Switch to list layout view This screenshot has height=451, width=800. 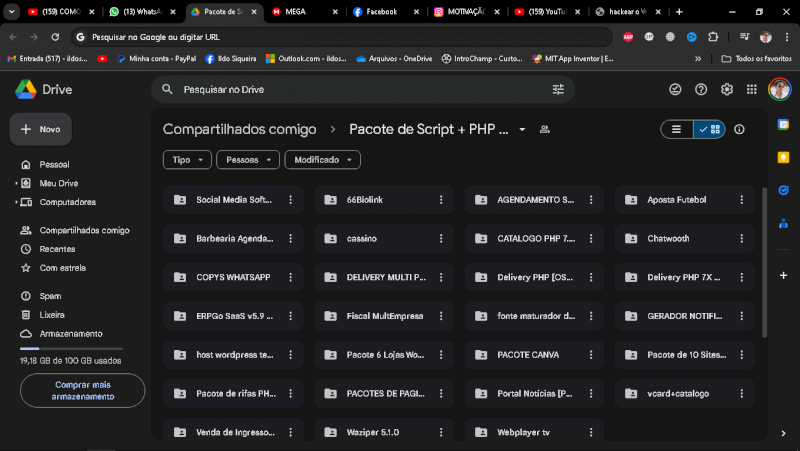tap(677, 130)
